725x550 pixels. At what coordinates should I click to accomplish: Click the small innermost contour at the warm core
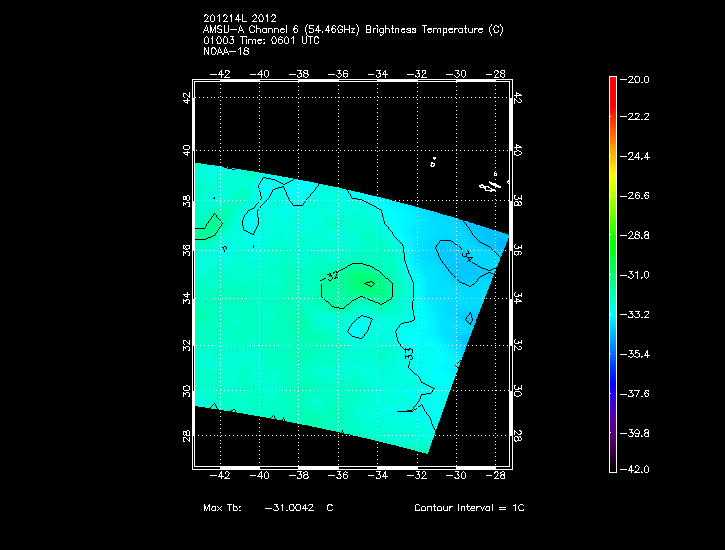click(370, 284)
